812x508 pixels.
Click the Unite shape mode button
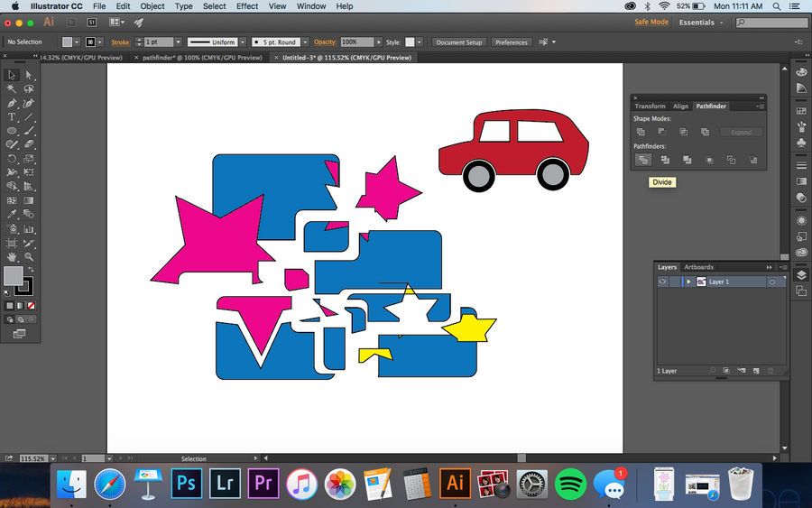coord(641,132)
